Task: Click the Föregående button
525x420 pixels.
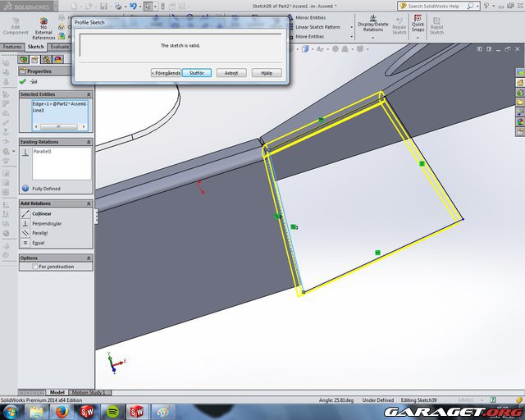Action: tap(166, 73)
